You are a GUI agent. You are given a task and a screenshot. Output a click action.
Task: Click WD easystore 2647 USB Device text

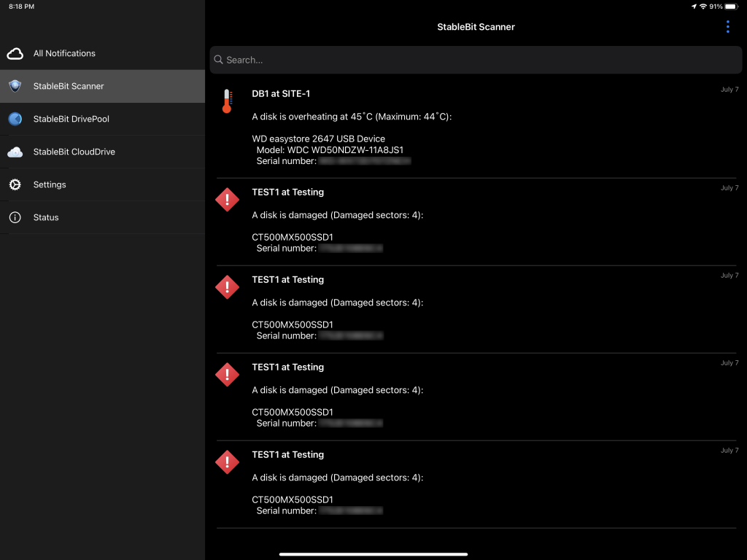click(318, 139)
